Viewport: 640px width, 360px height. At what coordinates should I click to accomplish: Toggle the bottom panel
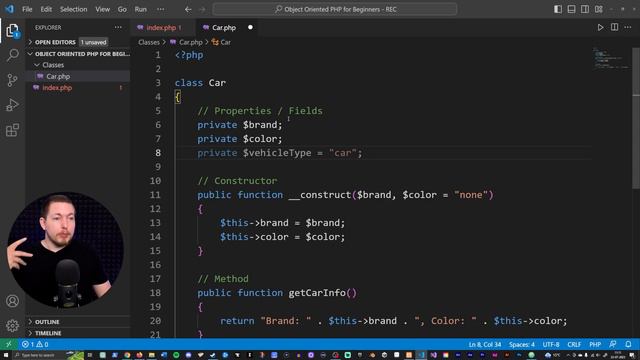(571, 9)
